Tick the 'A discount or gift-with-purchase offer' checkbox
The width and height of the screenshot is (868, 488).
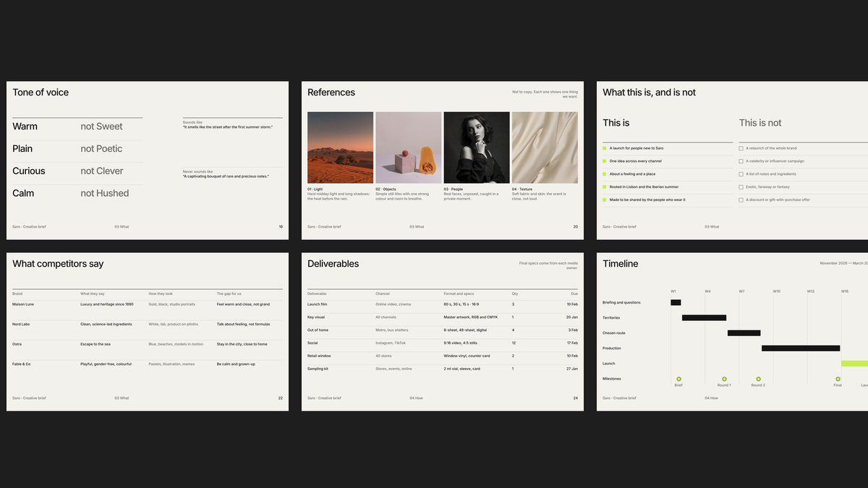click(741, 200)
